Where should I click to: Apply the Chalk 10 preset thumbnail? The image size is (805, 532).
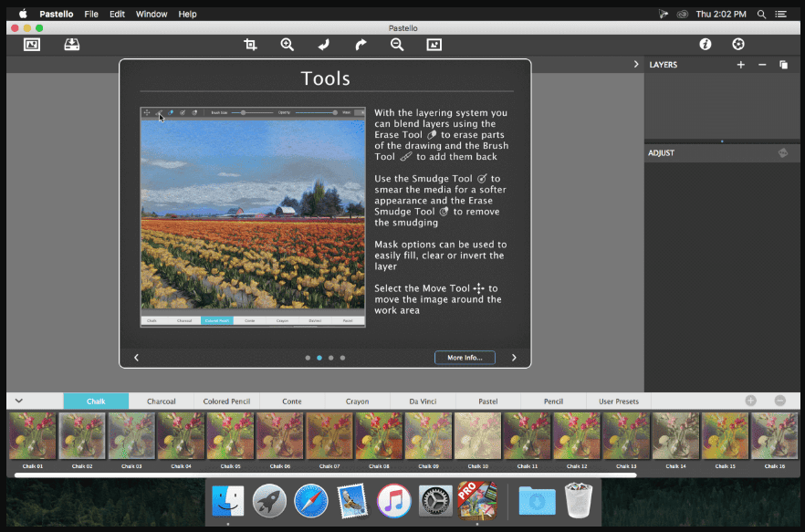477,436
